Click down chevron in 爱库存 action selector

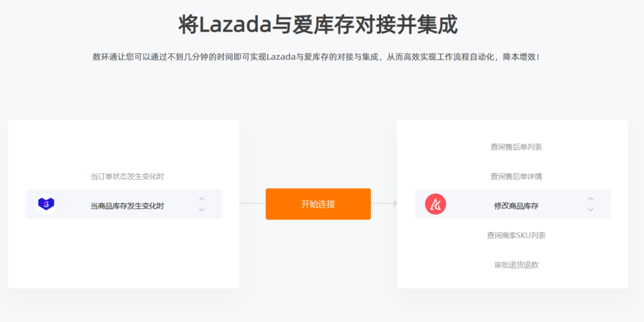(591, 209)
